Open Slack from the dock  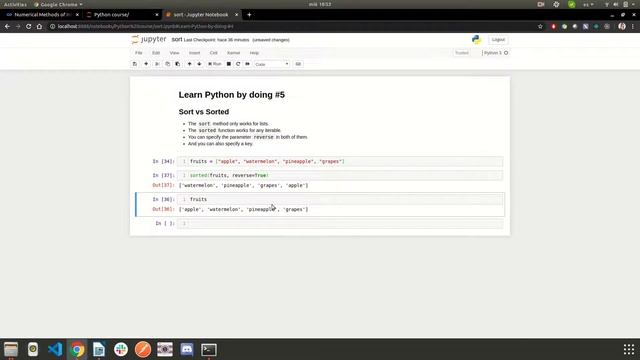[x=121, y=350]
